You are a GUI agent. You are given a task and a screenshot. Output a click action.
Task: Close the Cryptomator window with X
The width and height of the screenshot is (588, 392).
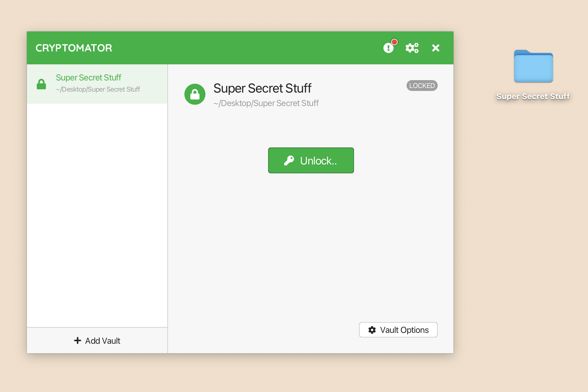(x=436, y=48)
